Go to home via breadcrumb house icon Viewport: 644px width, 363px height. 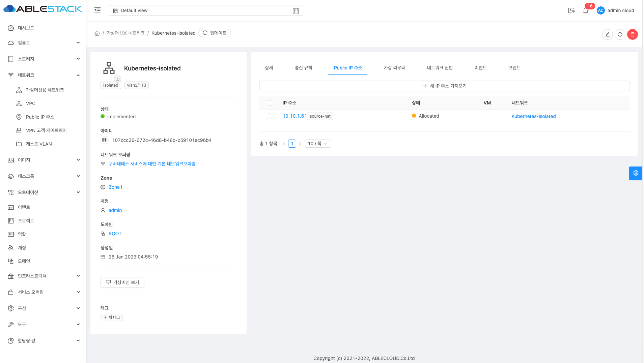pyautogui.click(x=97, y=33)
